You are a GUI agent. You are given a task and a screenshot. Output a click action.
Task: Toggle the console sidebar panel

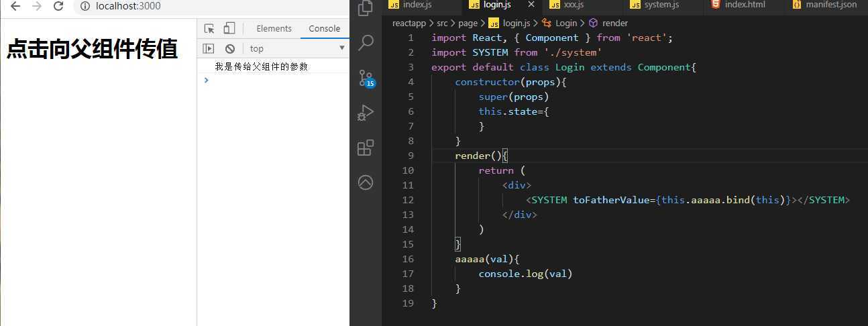tap(209, 48)
